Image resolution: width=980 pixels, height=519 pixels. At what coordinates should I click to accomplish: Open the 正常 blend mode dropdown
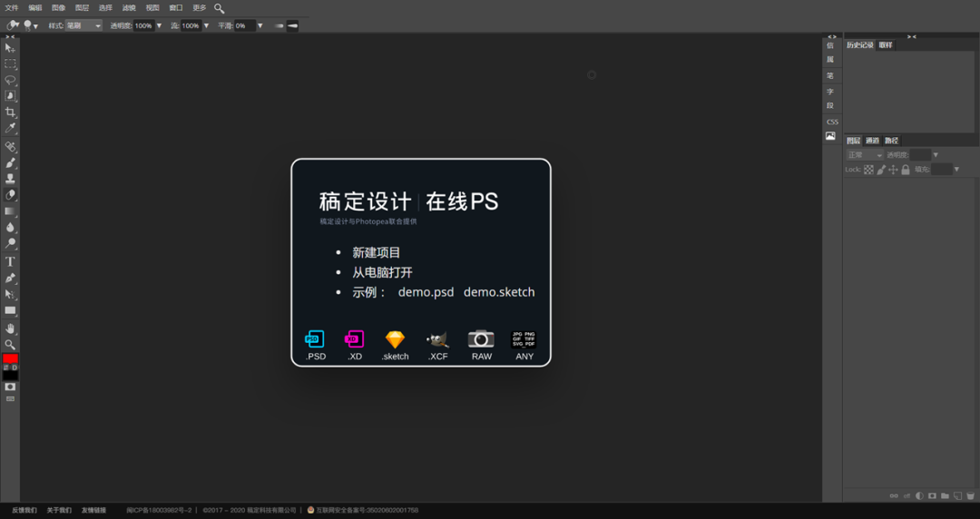tap(865, 155)
